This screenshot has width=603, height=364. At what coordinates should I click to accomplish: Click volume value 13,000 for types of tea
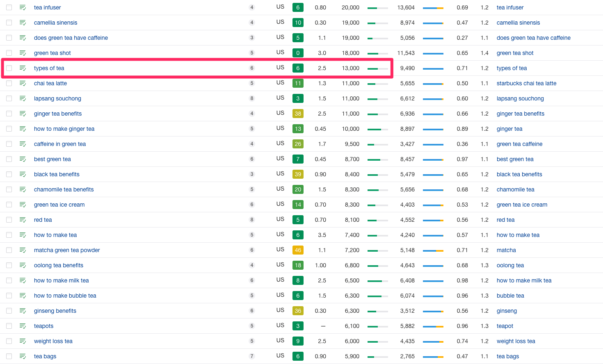click(x=351, y=68)
